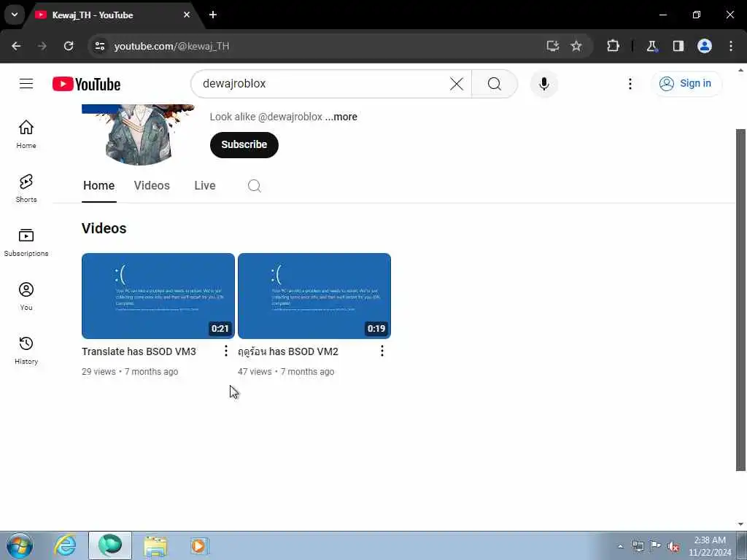Click the channel avatar image
The width and height of the screenshot is (747, 560).
(139, 135)
